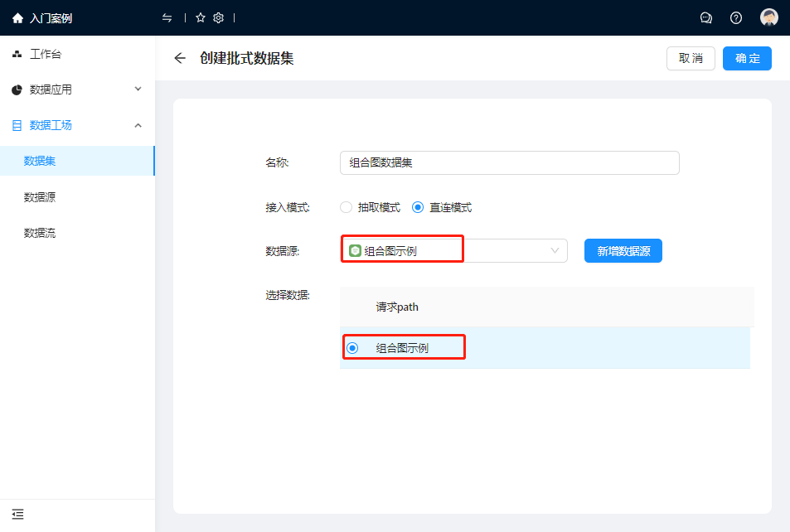
Task: Select the 组合图示例 request path radio
Action: click(x=352, y=348)
